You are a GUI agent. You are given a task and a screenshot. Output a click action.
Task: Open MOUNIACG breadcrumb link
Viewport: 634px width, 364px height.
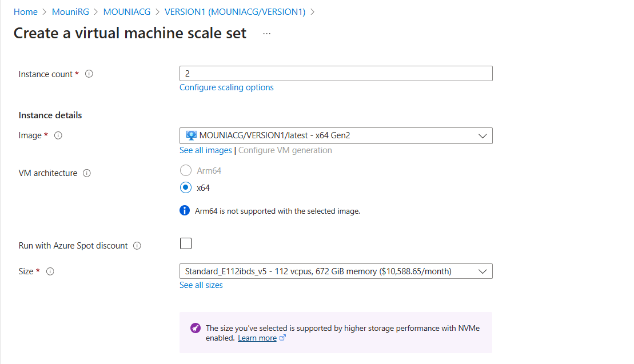click(125, 11)
